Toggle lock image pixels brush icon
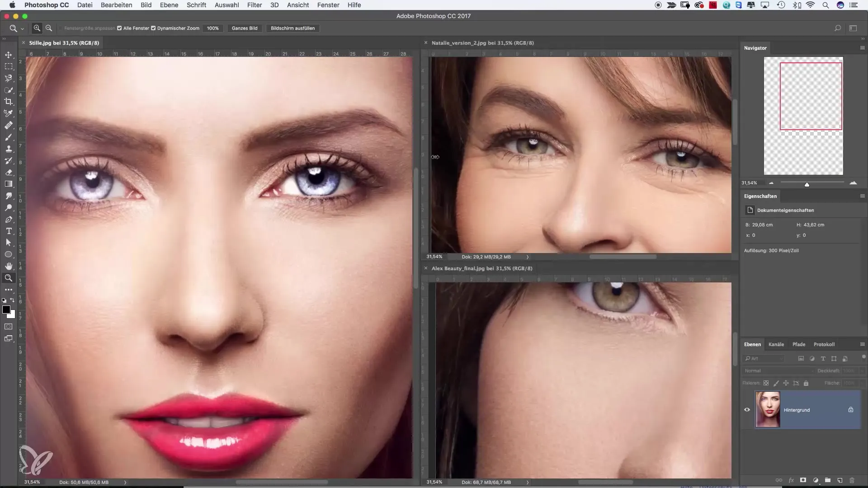Screen dimensions: 868x488 click(x=776, y=383)
